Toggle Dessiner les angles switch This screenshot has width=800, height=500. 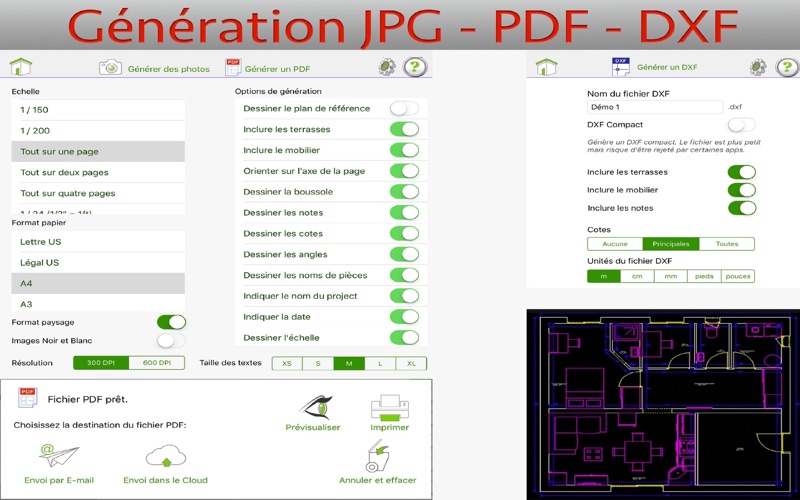point(404,254)
